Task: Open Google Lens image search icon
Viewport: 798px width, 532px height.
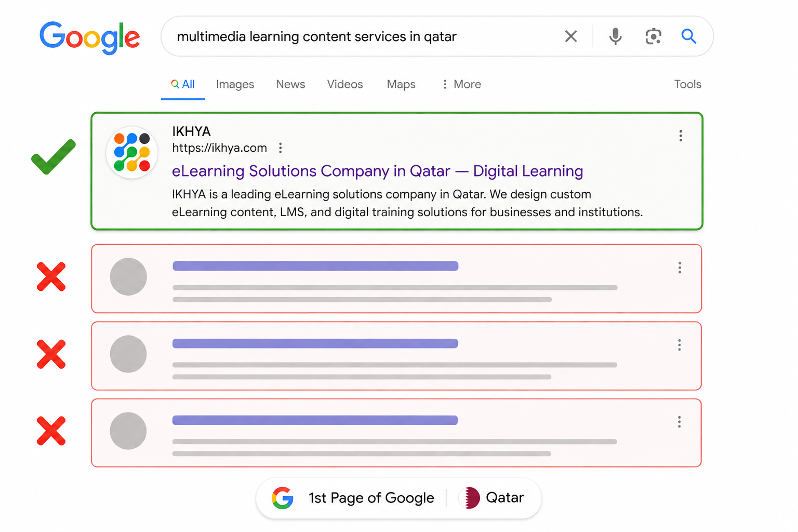Action: pyautogui.click(x=653, y=36)
